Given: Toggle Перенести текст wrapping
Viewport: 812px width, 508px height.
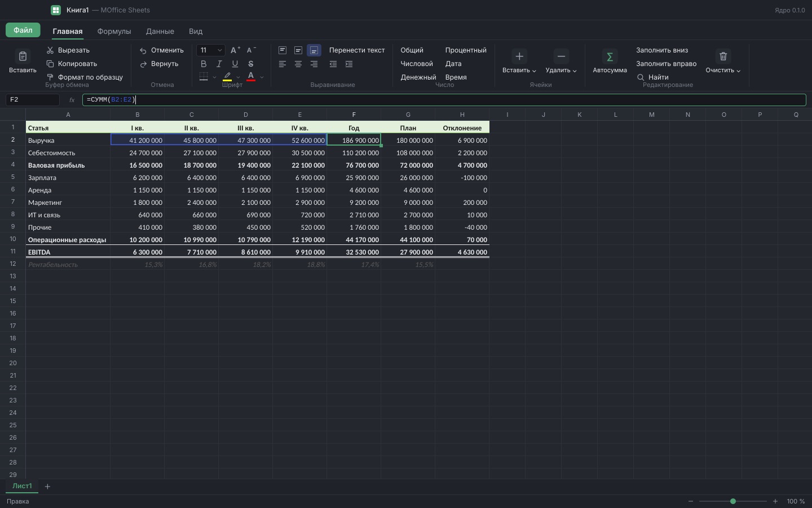Looking at the screenshot, I should point(357,50).
